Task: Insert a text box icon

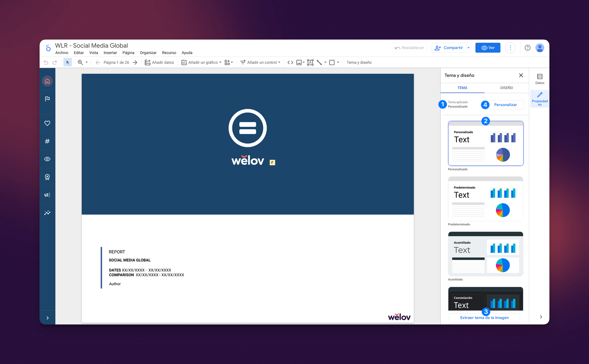Action: [310, 62]
